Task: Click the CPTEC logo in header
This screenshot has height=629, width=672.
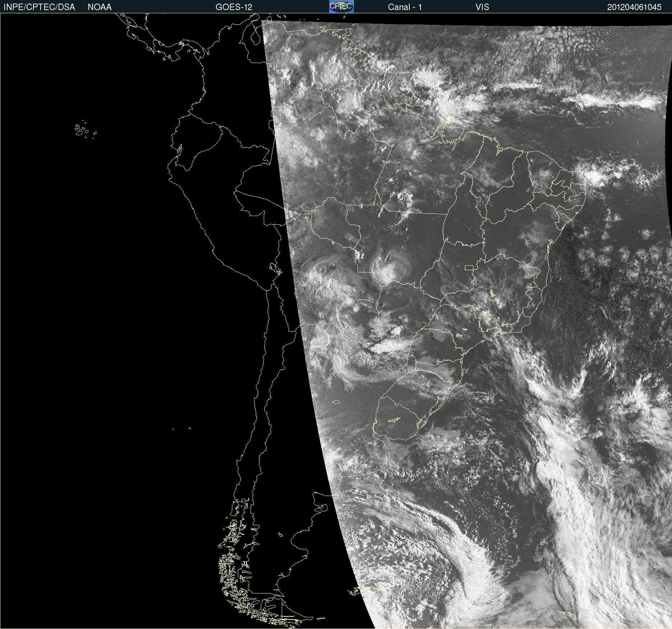Action: tap(341, 6)
